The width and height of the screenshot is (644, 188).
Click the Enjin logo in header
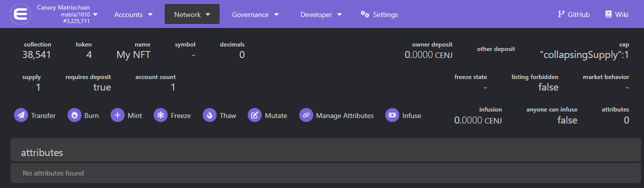click(x=21, y=14)
